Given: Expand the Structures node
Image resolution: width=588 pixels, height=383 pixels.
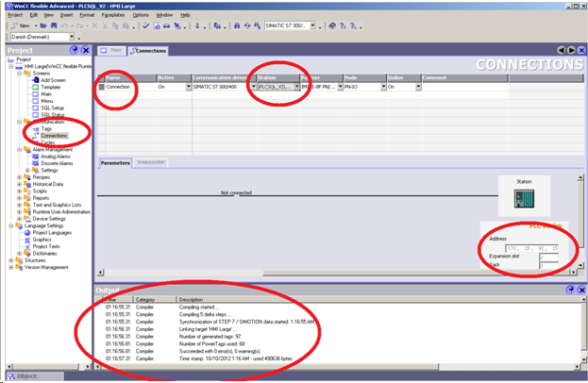Looking at the screenshot, I should point(11,260).
